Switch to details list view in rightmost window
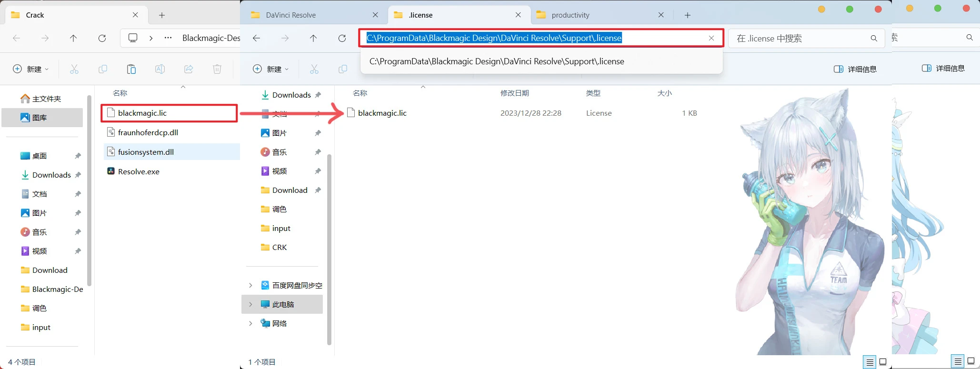Viewport: 980px width, 369px height. click(x=958, y=362)
